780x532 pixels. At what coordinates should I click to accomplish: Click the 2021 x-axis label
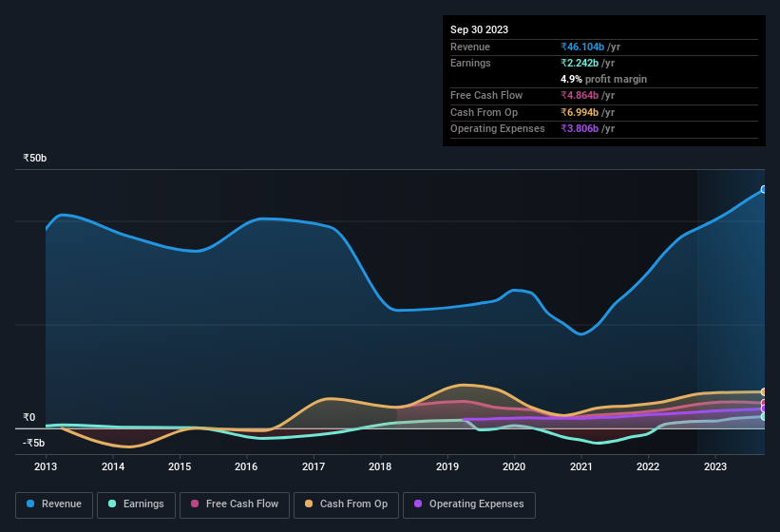click(581, 466)
